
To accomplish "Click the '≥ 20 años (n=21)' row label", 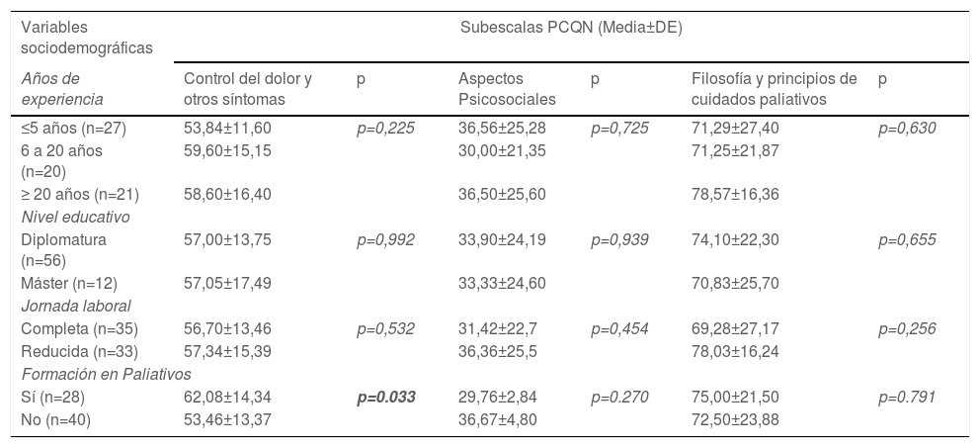I will point(79,195).
